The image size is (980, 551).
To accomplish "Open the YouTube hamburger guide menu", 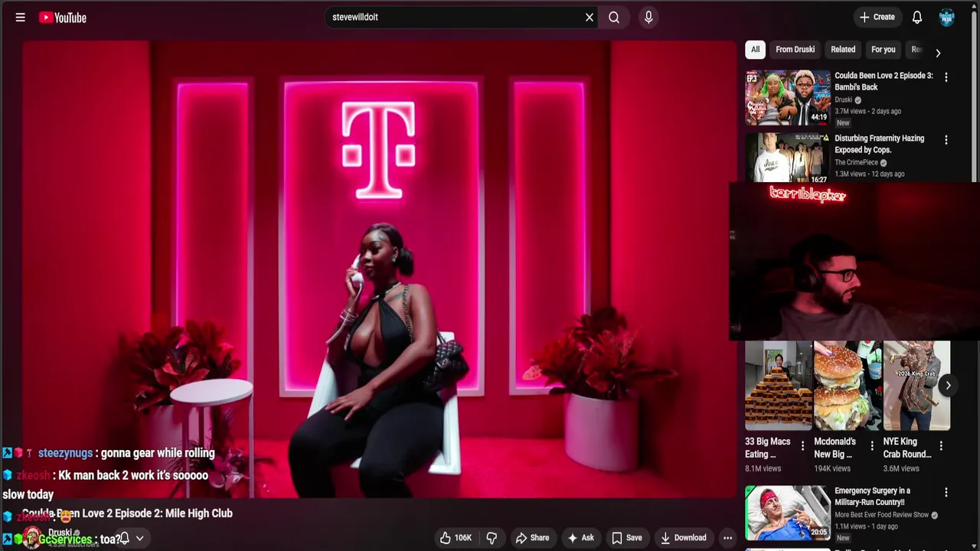I will [21, 17].
